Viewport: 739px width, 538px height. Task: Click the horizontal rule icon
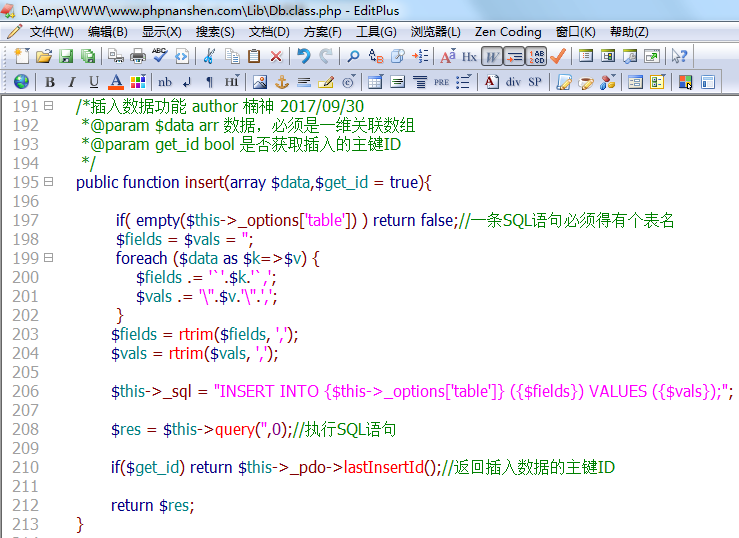304,82
